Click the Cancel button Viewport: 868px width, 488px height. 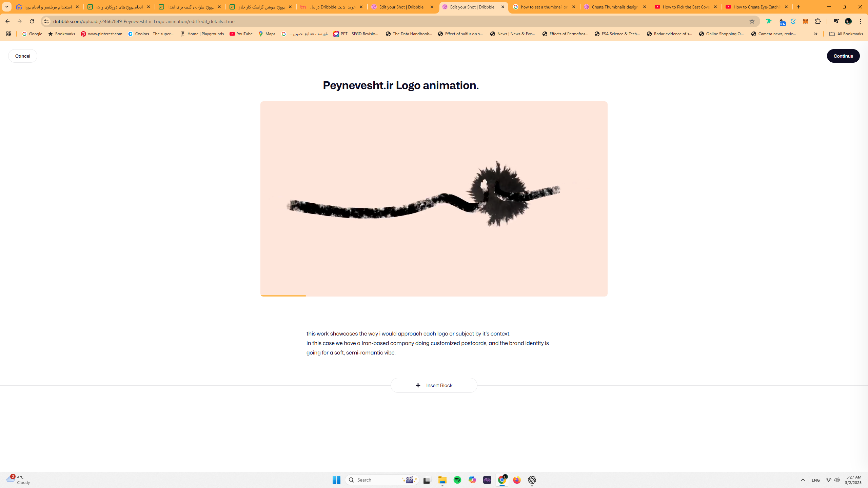[x=22, y=56]
